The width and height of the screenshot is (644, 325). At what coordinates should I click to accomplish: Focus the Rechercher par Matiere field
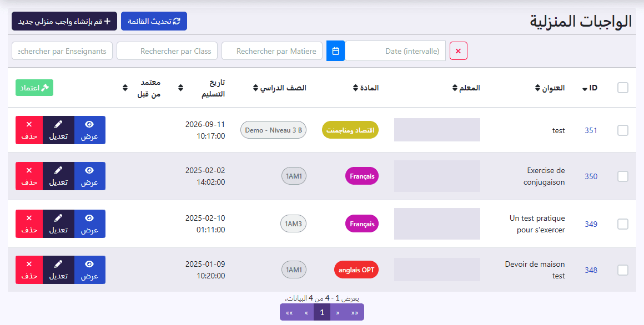(272, 51)
